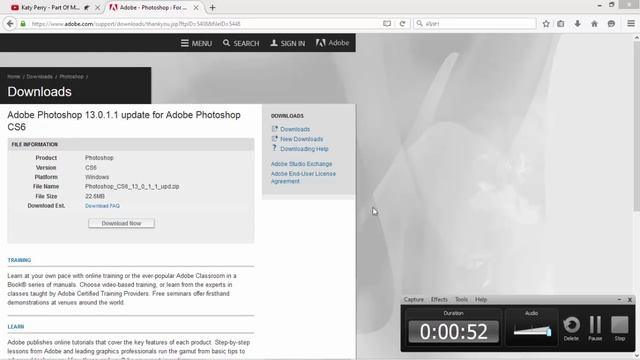
Task: Click the TRAINING section heading
Action: pos(19,260)
